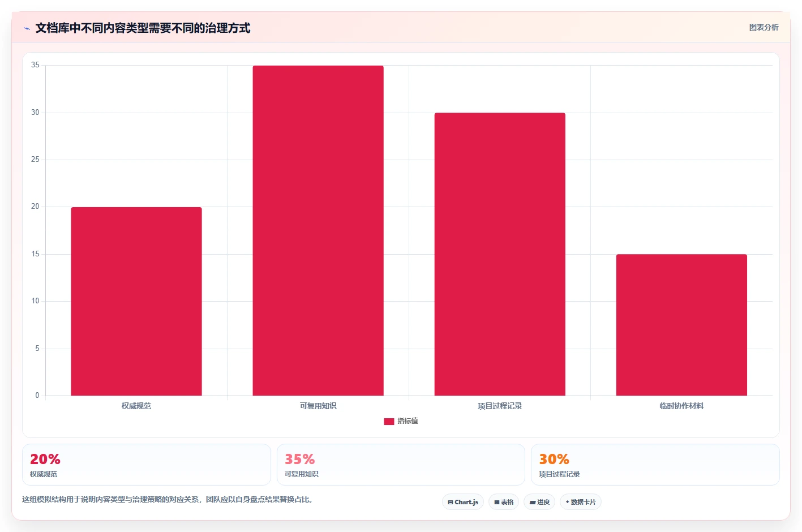Click the lightning icon beside the title
This screenshot has height=532, width=802.
click(27, 28)
